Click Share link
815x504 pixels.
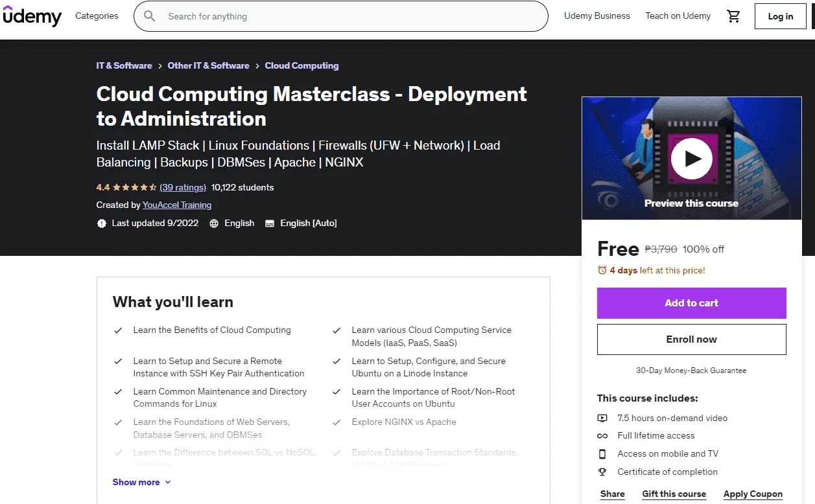613,494
